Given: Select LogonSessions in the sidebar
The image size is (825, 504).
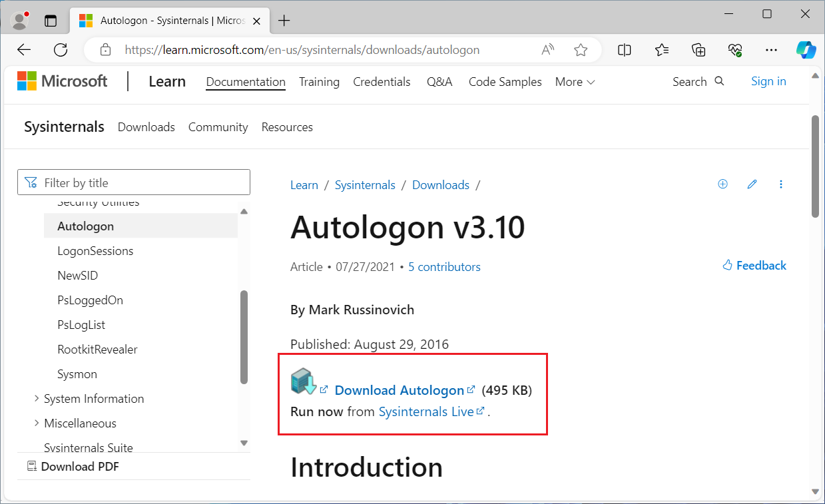Looking at the screenshot, I should click(x=95, y=251).
